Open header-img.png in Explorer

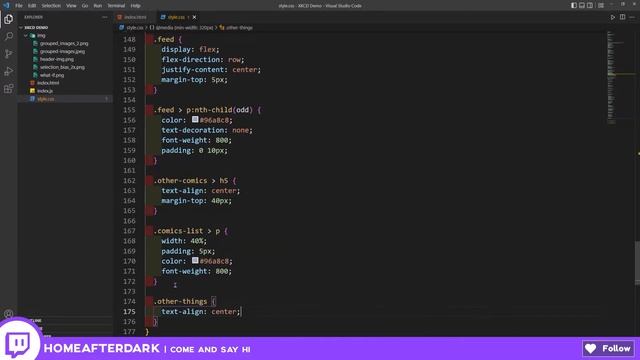[x=57, y=59]
